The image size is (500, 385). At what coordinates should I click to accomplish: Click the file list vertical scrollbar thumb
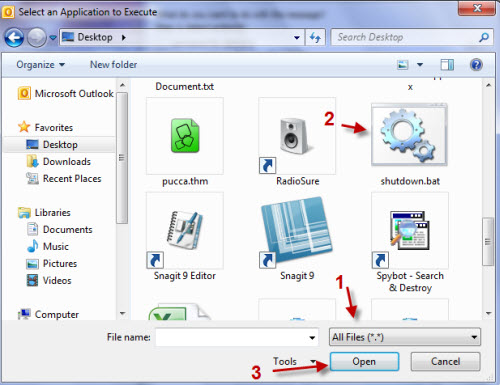pos(488,242)
